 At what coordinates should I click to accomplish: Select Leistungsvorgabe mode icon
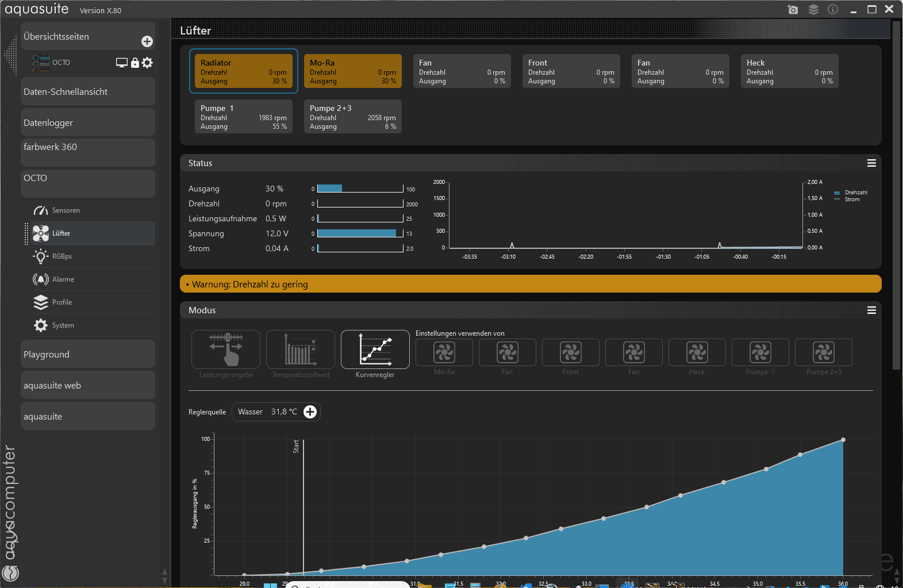226,349
